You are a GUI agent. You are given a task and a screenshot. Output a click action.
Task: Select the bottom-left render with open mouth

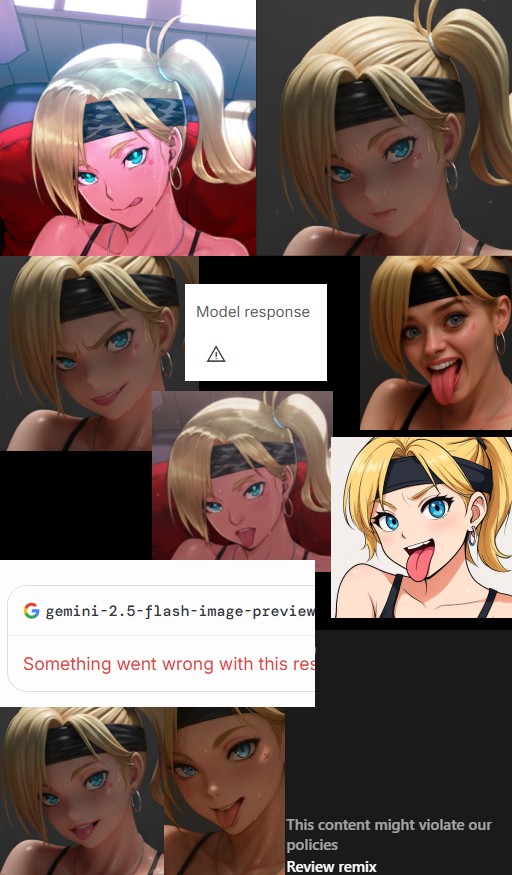(x=82, y=791)
